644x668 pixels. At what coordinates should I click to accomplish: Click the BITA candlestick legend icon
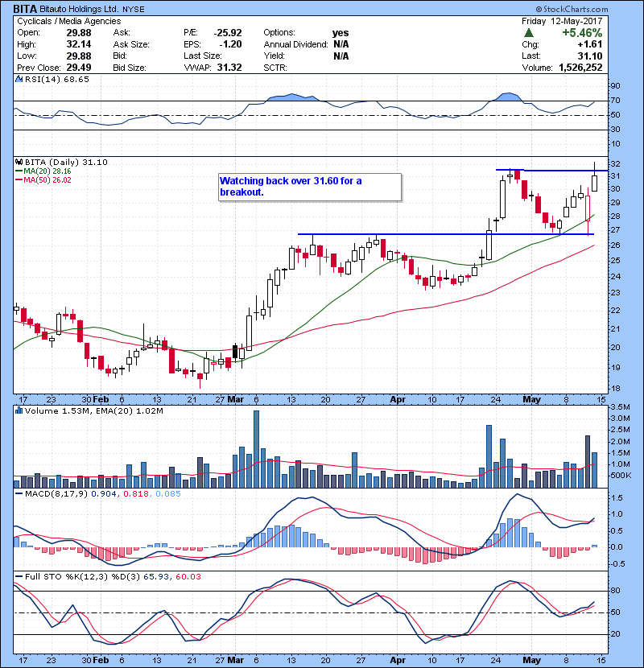coord(19,162)
